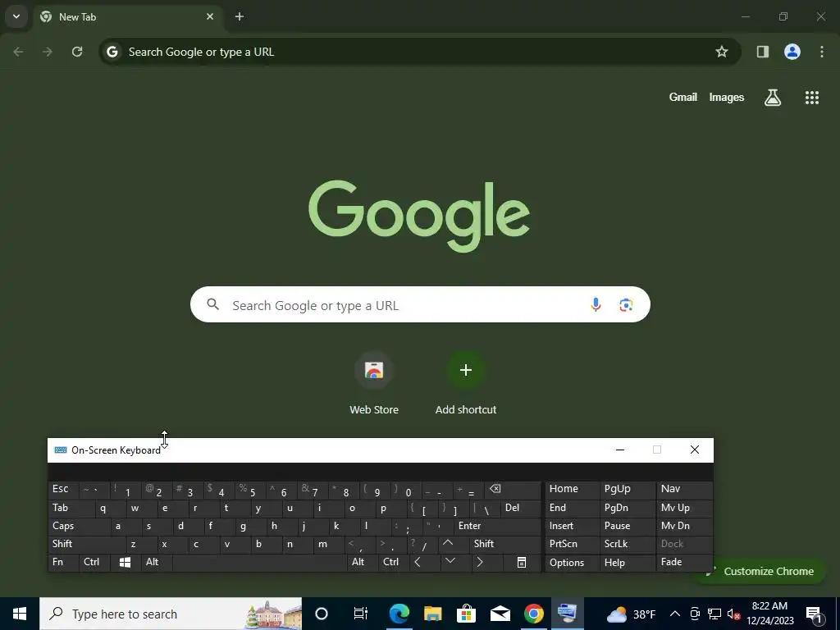Click the Fade key
This screenshot has width=840, height=630.
(x=685, y=563)
